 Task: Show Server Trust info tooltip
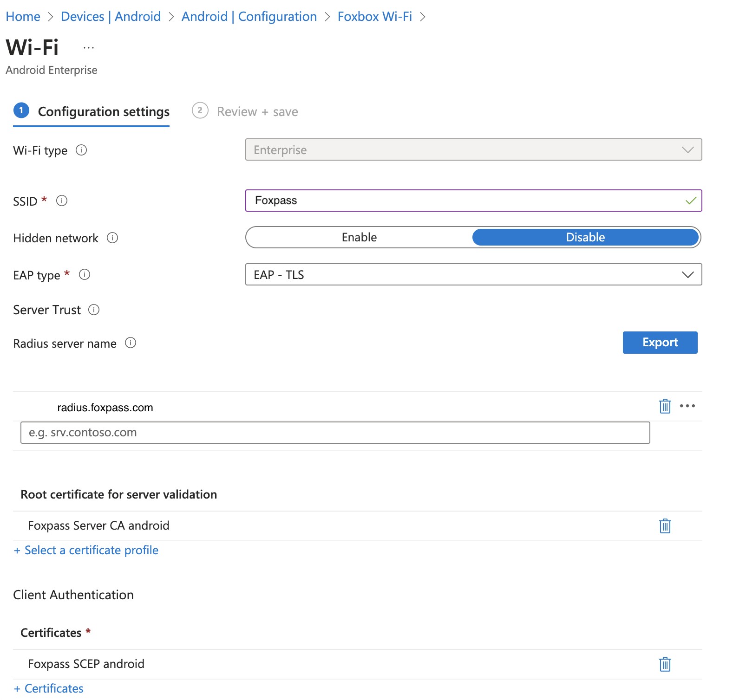[94, 310]
